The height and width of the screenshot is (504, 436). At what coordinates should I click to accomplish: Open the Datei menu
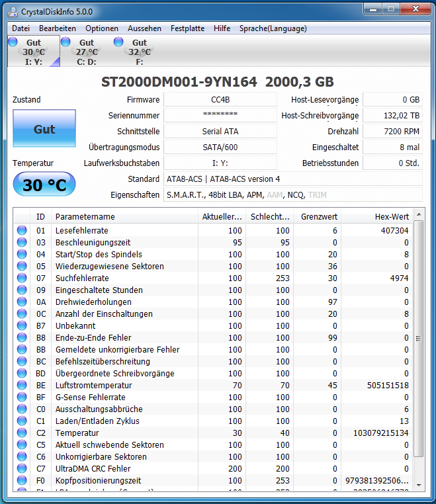[21, 28]
